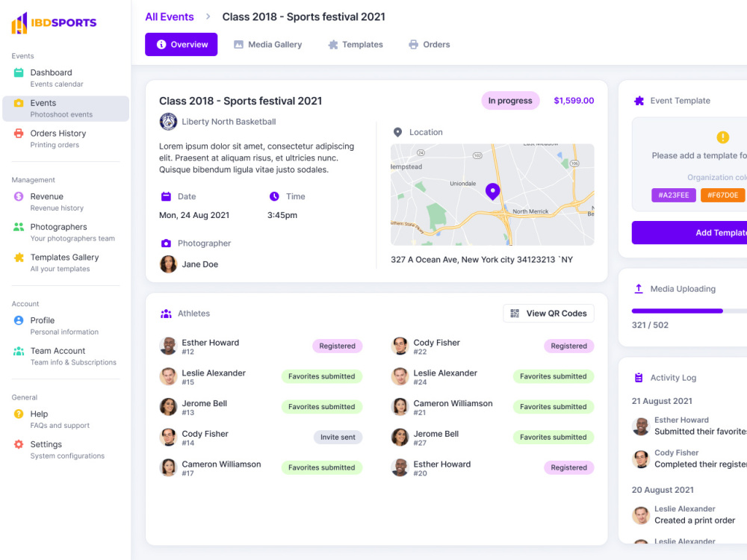Click the Photographer camera icon
747x560 pixels.
(x=166, y=243)
